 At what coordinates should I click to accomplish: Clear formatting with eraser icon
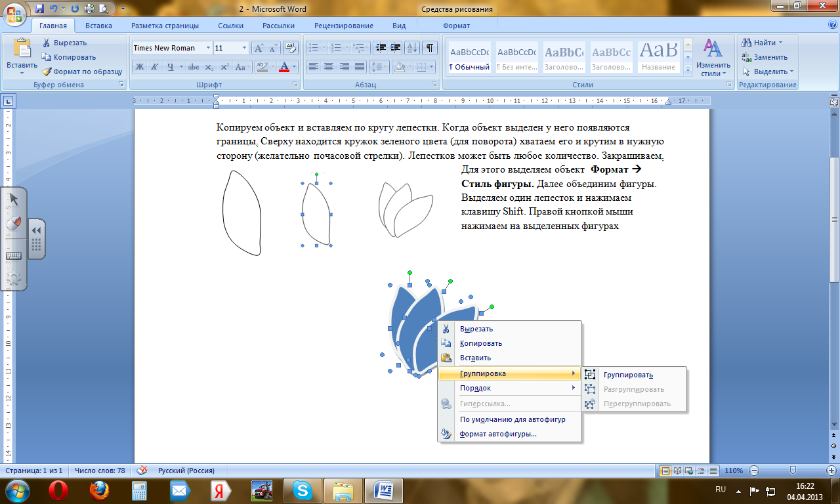[289, 48]
